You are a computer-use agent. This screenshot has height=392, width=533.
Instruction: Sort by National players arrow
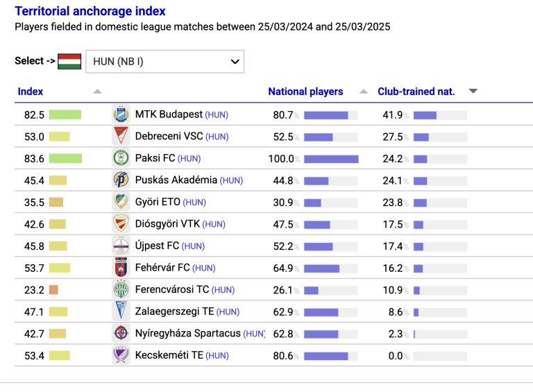tap(364, 91)
